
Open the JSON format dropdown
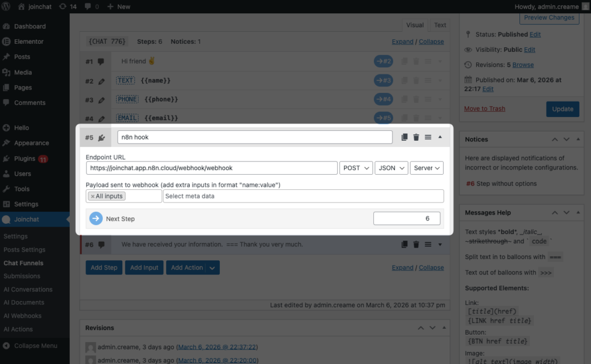tap(391, 168)
